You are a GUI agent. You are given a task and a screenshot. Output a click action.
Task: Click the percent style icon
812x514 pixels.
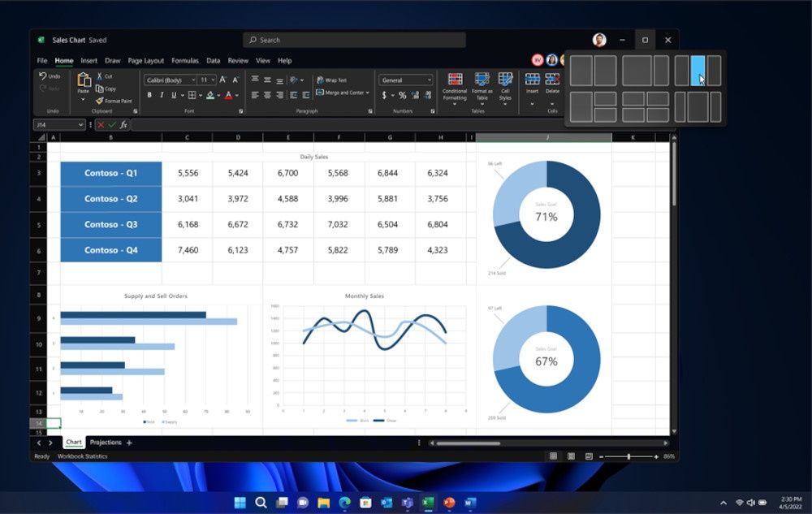tap(403, 95)
